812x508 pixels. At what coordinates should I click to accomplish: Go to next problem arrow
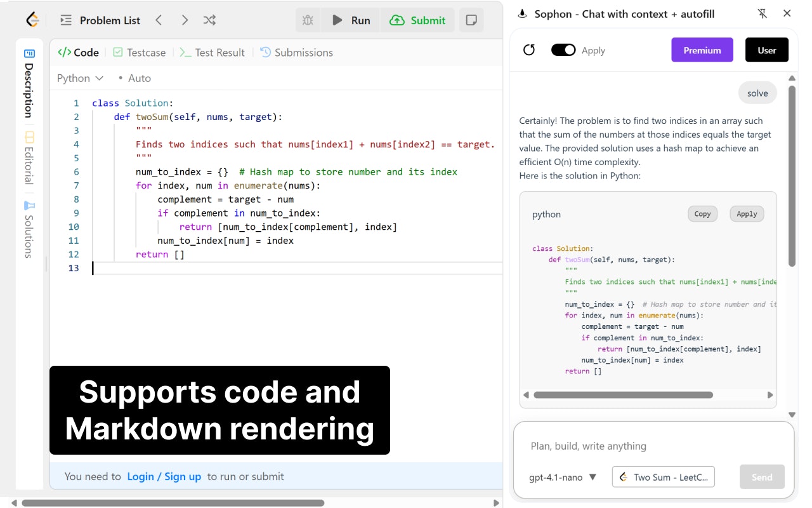[x=185, y=20]
